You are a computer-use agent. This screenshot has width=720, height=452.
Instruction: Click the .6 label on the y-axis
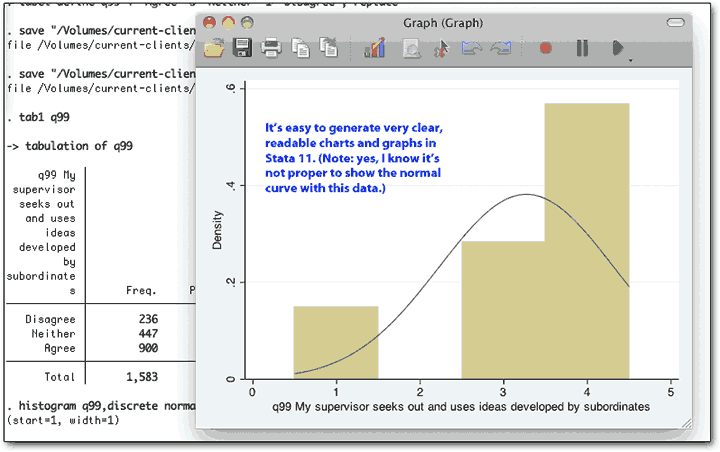(x=231, y=88)
